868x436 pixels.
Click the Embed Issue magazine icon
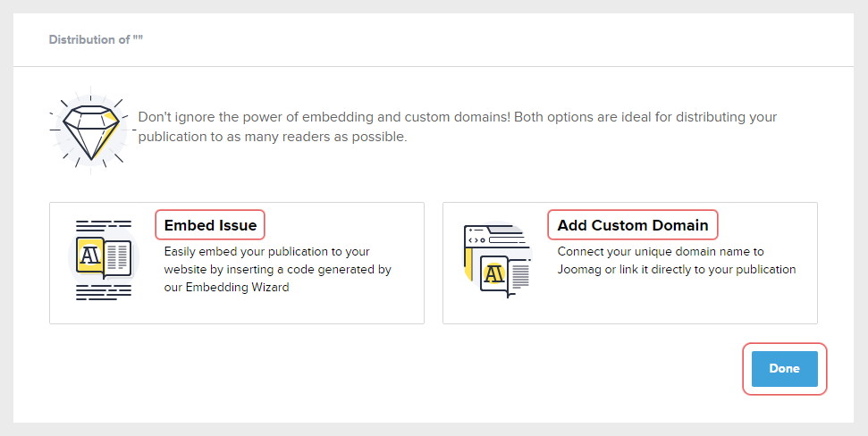click(103, 258)
